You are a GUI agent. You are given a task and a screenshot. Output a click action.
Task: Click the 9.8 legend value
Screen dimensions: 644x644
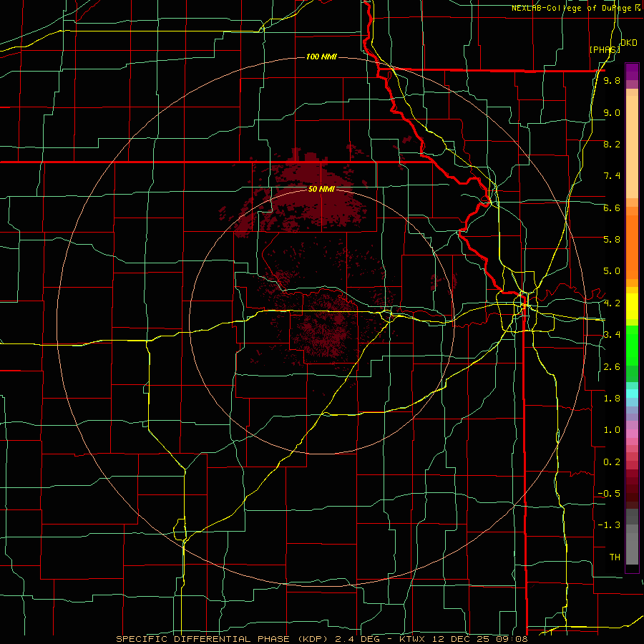(612, 81)
